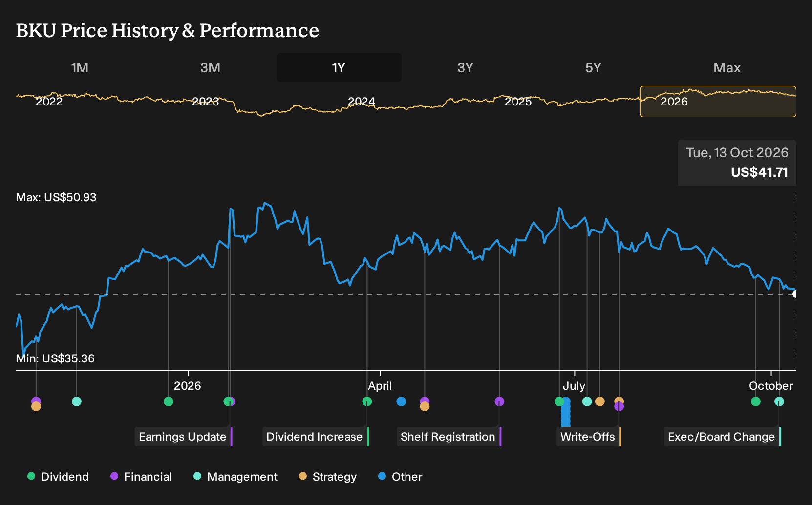Click the teal management marker right of July
Screen dimensions: 812x505
(x=587, y=401)
